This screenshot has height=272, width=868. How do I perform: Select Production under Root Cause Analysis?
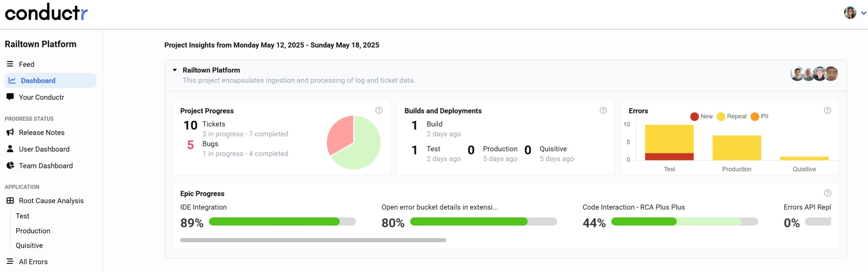point(33,231)
